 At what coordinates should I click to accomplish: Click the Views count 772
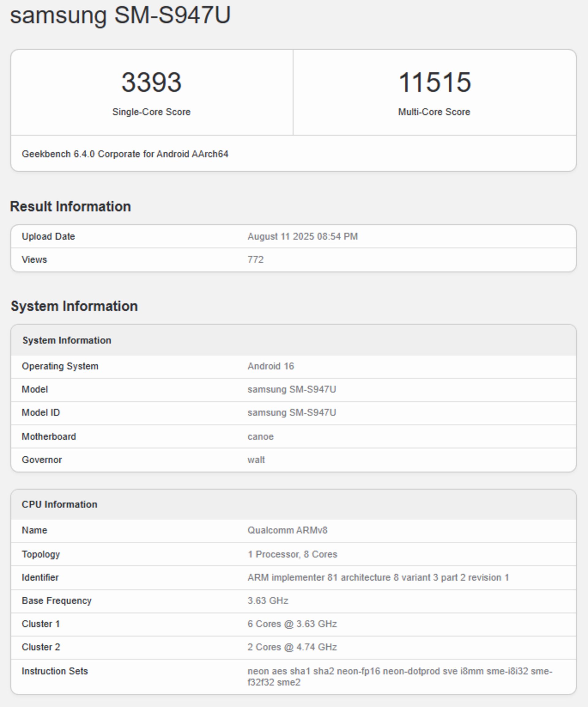click(x=256, y=260)
